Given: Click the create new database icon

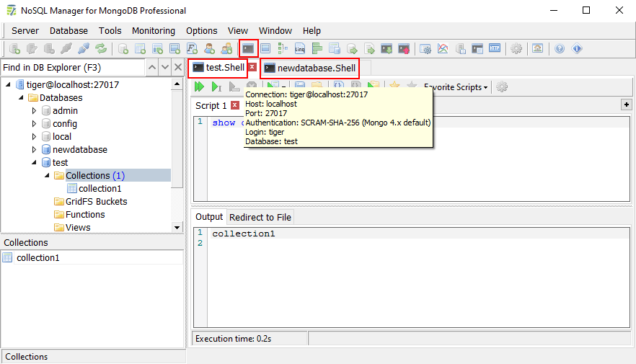Looking at the screenshot, I should tap(123, 48).
